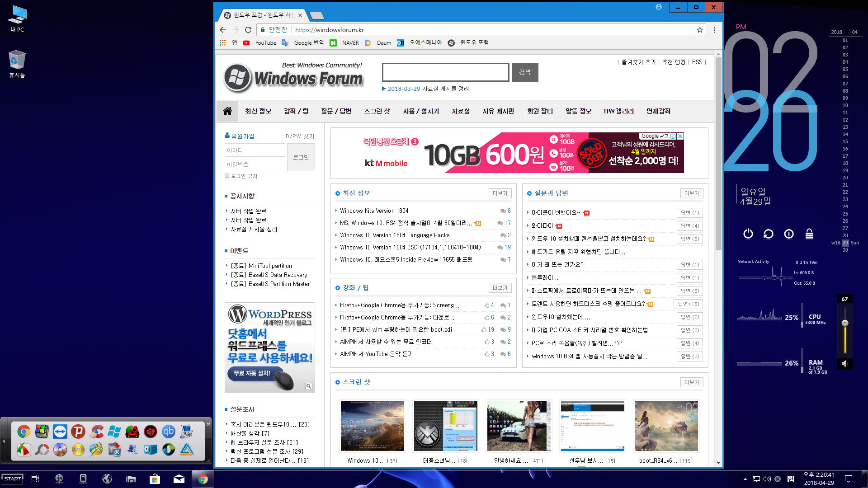The image size is (868, 488).
Task: Click the RSS link in the header
Action: coord(697,62)
